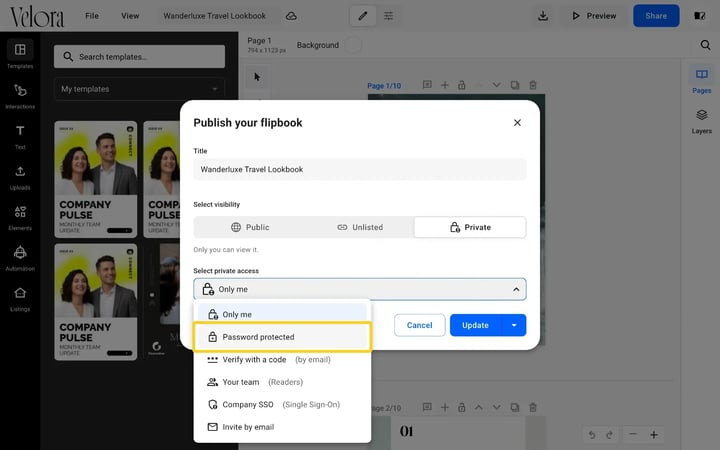This screenshot has height=450, width=720.
Task: Click the Share button
Action: 656,16
